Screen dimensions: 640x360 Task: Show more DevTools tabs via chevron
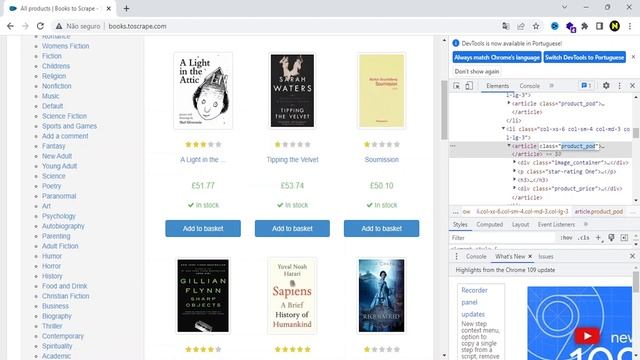(x=551, y=86)
